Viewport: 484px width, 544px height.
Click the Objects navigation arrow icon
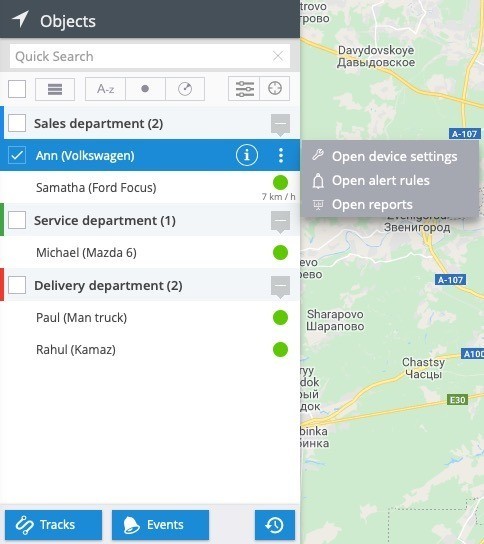tap(20, 19)
